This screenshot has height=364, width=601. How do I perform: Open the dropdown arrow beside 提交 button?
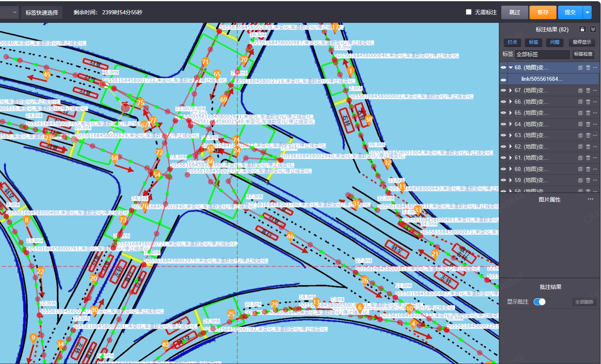(587, 12)
